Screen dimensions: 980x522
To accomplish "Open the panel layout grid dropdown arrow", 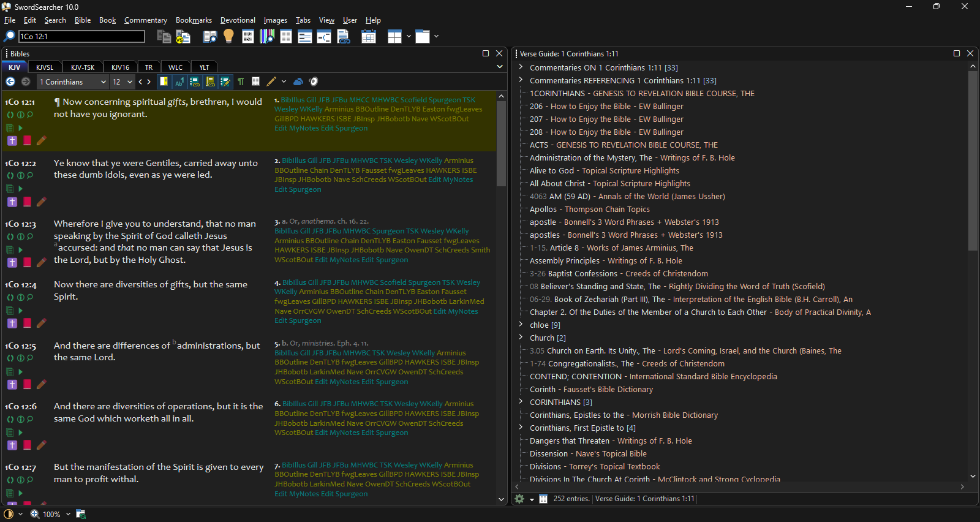I will (409, 37).
